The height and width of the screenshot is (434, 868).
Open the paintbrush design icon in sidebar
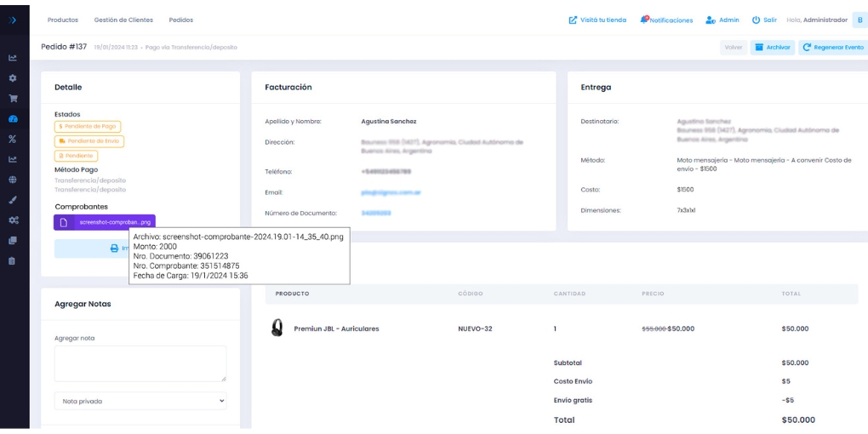pyautogui.click(x=13, y=200)
